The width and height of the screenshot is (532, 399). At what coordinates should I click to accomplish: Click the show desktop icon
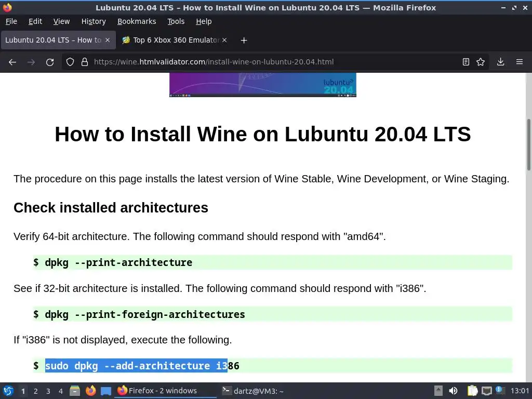(x=106, y=391)
